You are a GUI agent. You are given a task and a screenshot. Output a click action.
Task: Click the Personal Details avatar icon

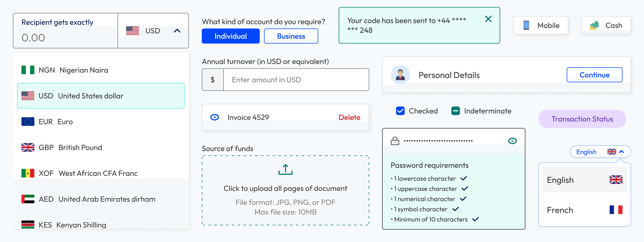coord(400,74)
